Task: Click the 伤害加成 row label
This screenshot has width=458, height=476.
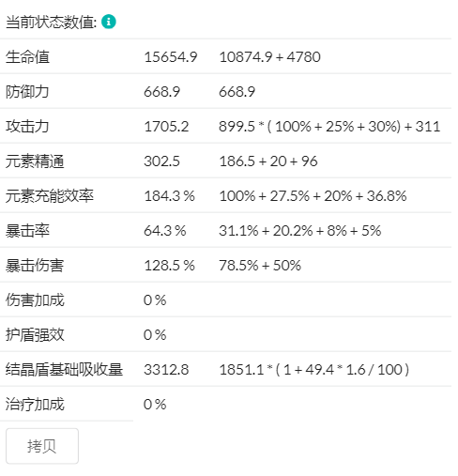Action: (x=35, y=300)
